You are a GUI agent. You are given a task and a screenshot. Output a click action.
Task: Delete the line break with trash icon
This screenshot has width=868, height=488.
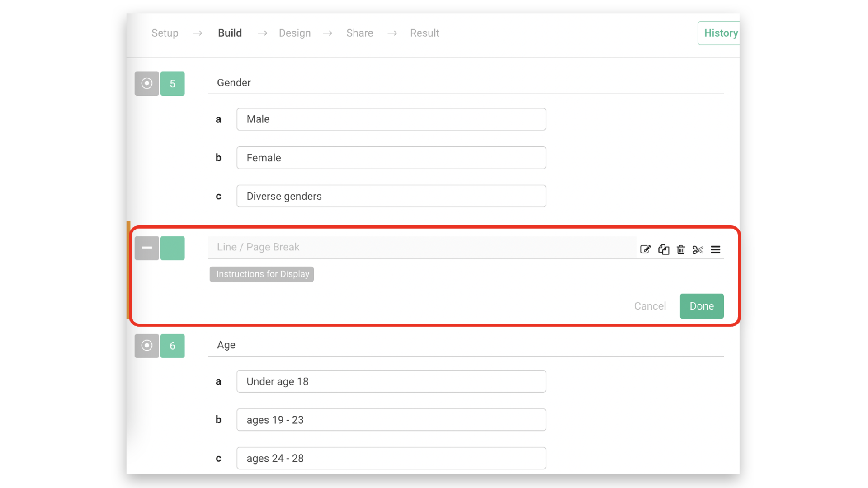point(681,249)
